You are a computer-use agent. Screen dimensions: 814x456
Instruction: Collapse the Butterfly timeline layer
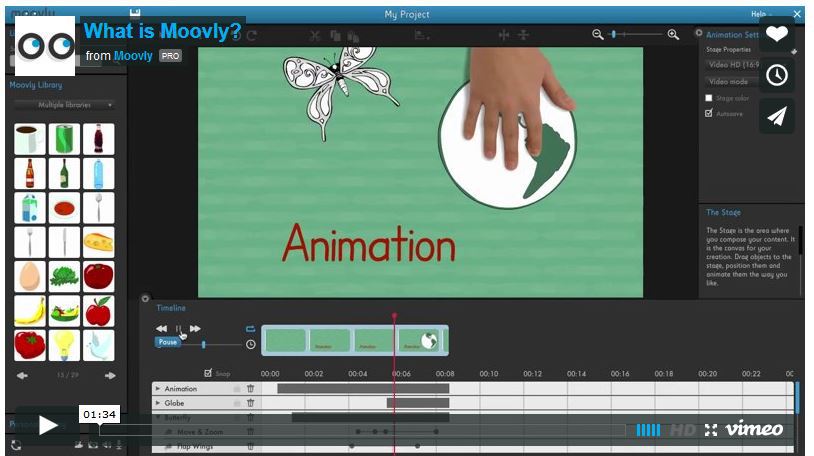(158, 417)
